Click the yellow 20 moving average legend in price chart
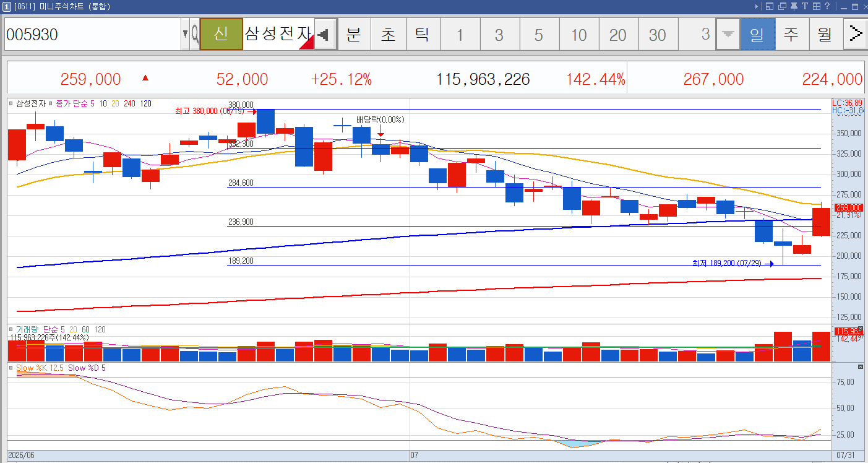 click(x=115, y=103)
